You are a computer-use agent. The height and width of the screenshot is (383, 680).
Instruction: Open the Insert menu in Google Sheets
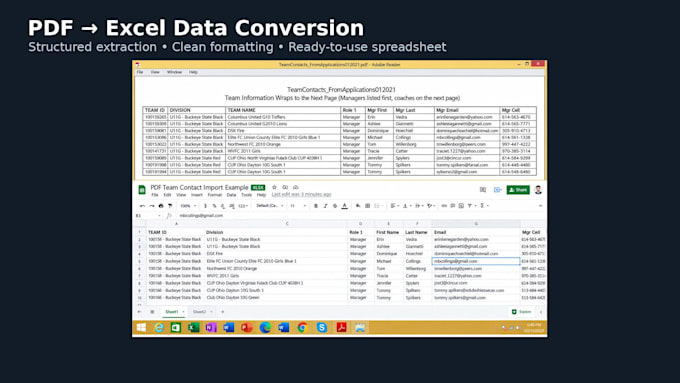[x=196, y=195]
